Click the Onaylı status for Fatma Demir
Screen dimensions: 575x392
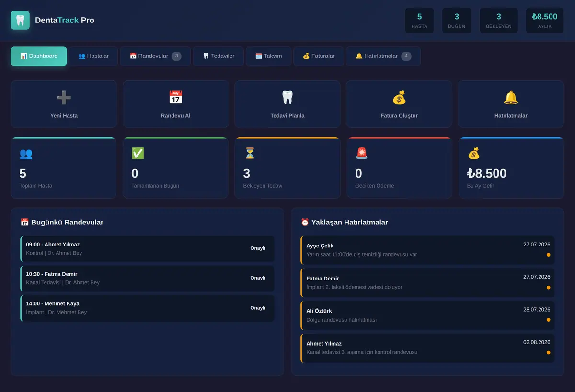click(258, 278)
